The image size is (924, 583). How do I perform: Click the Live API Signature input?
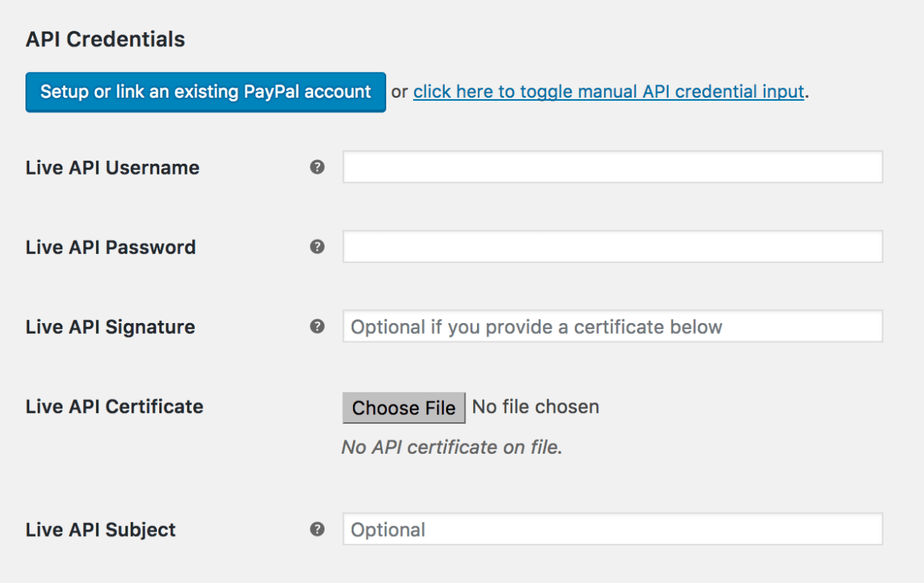(x=612, y=326)
